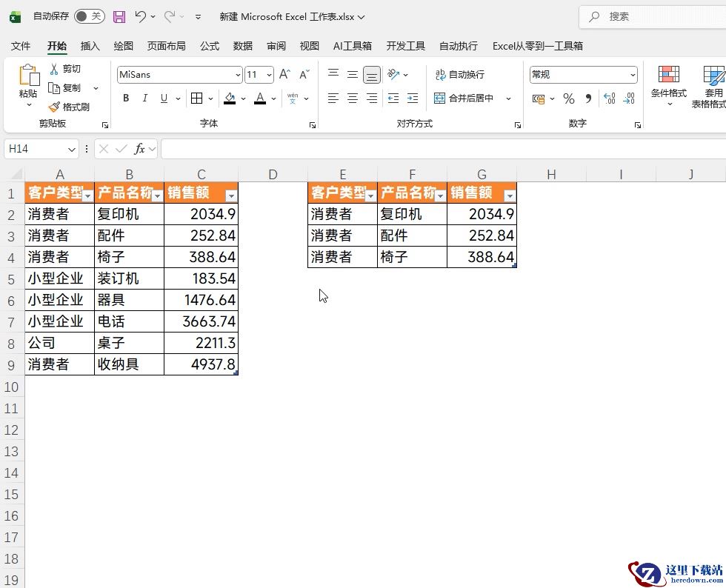Screen dimensions: 726x588
Task: Click the 搜索 search box
Action: tap(652, 16)
